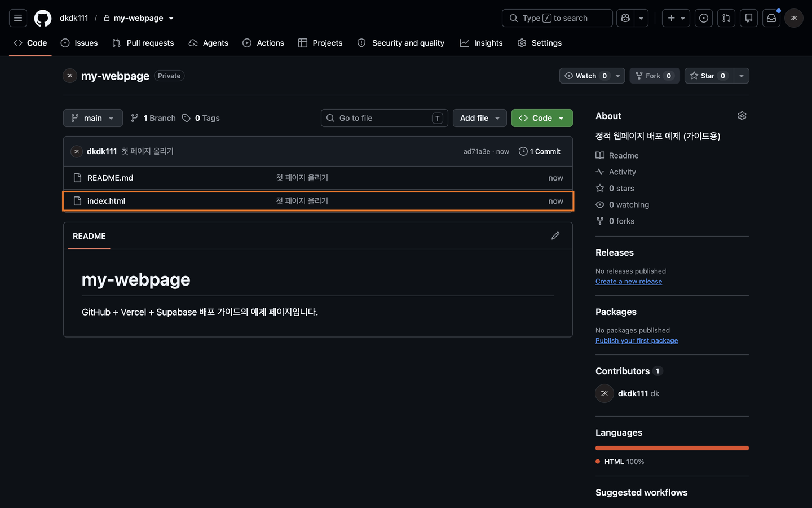This screenshot has width=812, height=508.
Task: Click the GitHub Octocat logo
Action: point(43,18)
